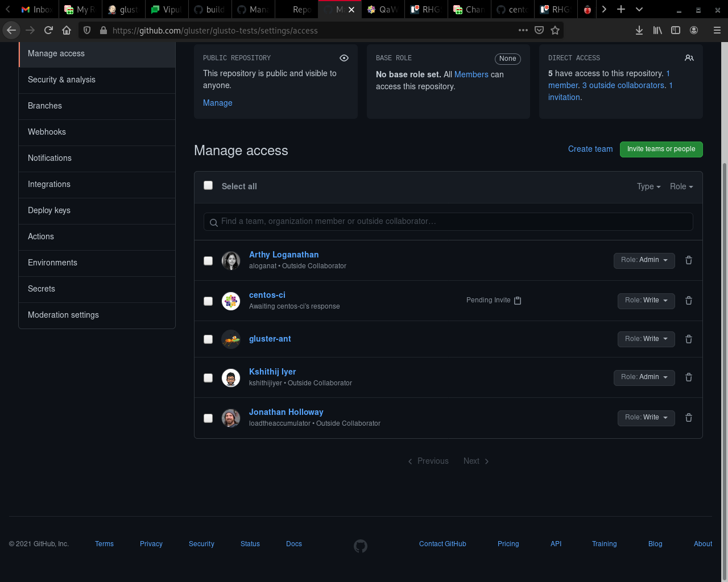This screenshot has height=582, width=728.
Task: Change Kshithij Iyer's Admin role
Action: coord(644,377)
